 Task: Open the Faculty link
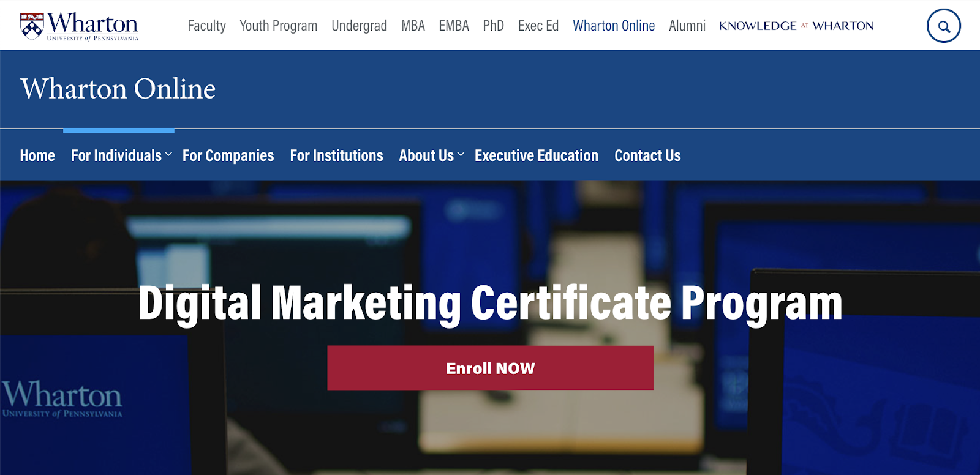[206, 26]
